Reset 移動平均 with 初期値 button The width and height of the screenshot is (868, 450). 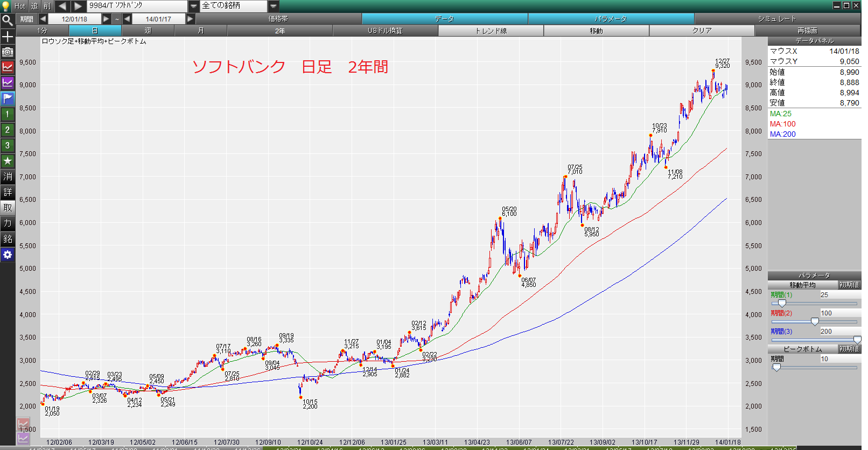849,285
